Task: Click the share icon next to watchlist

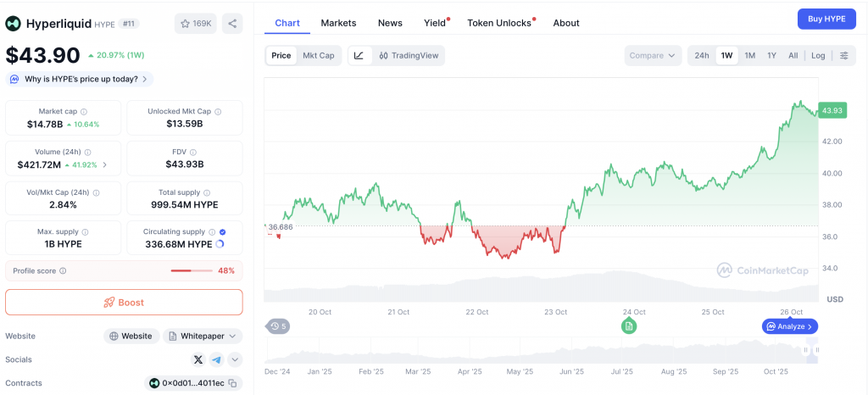Action: (232, 24)
